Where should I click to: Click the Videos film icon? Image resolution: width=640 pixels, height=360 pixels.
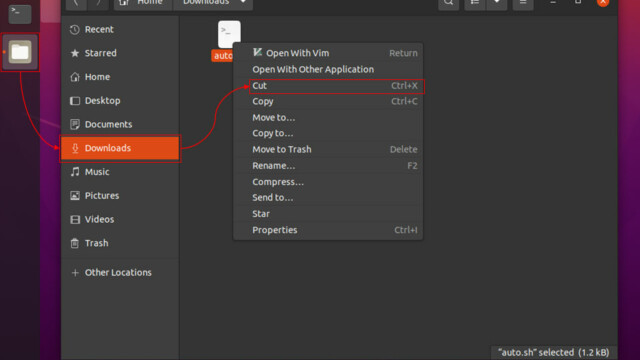75,220
